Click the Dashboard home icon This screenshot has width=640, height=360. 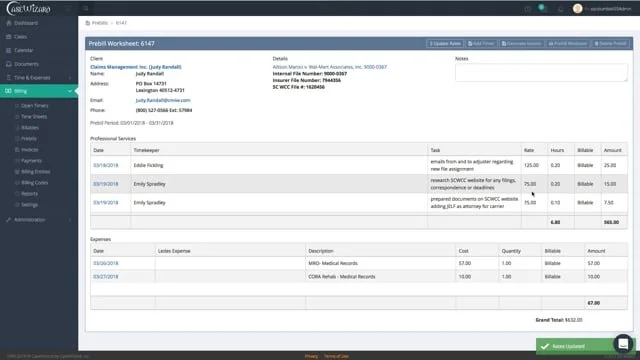(x=9, y=23)
